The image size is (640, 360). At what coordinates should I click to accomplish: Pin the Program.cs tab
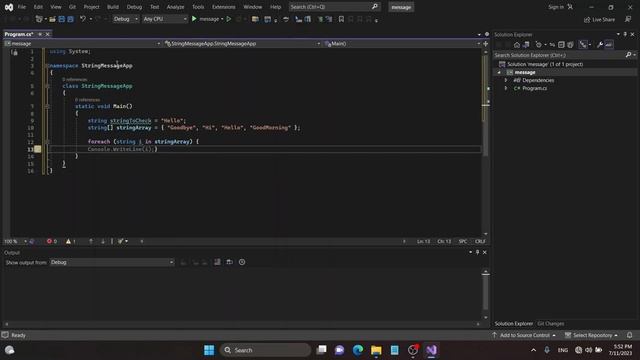[x=40, y=34]
